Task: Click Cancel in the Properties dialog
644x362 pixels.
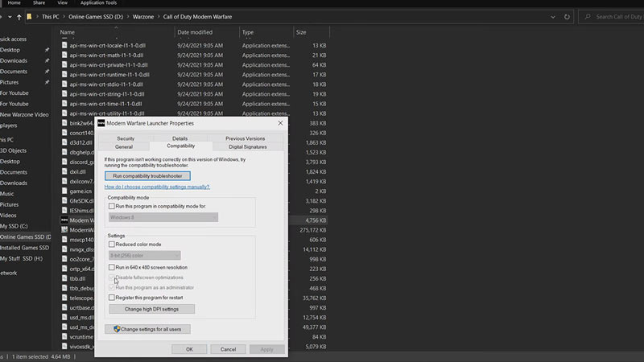Action: 228,349
